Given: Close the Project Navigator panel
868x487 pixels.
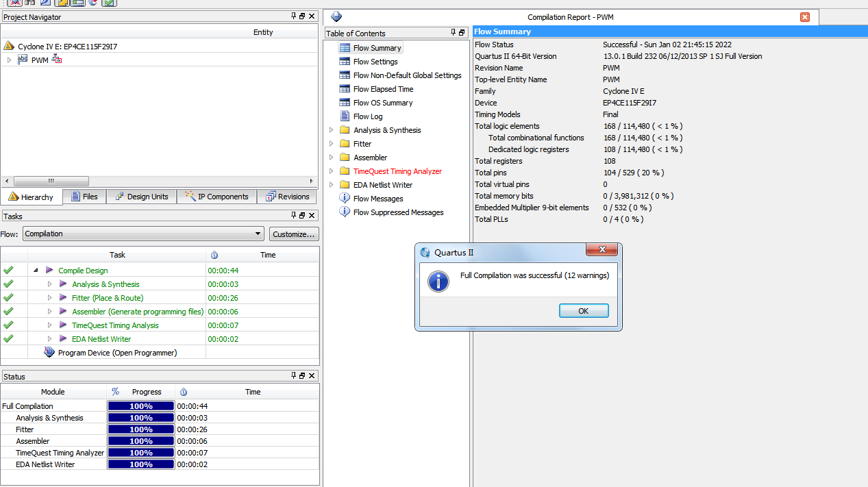Looking at the screenshot, I should pyautogui.click(x=312, y=16).
